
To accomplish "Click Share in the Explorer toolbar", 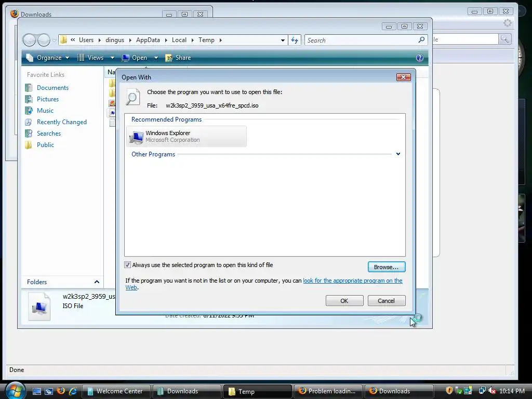I will pos(178,58).
